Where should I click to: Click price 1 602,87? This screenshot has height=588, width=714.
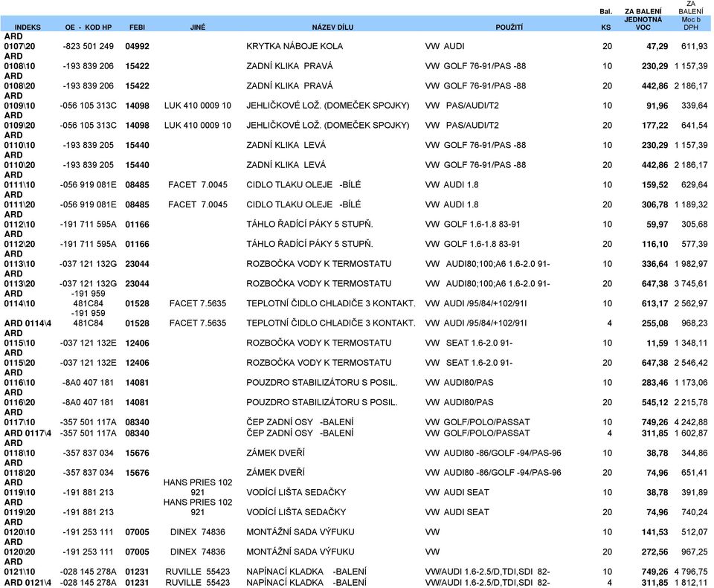(x=691, y=433)
